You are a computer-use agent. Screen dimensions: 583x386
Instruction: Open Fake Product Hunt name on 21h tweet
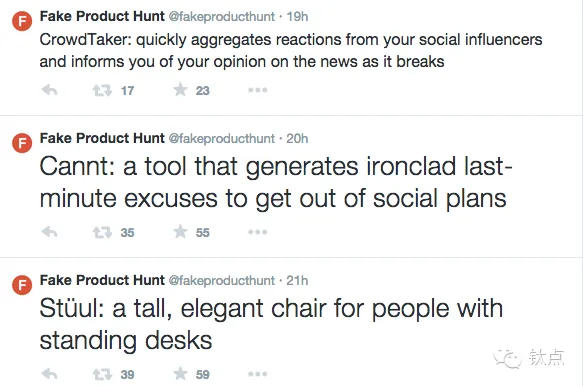tap(102, 280)
